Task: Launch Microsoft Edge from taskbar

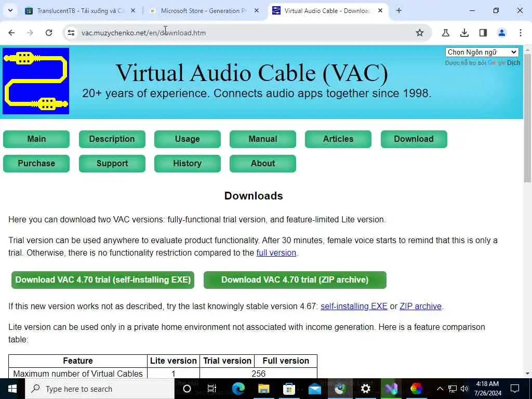Action: (x=238, y=389)
